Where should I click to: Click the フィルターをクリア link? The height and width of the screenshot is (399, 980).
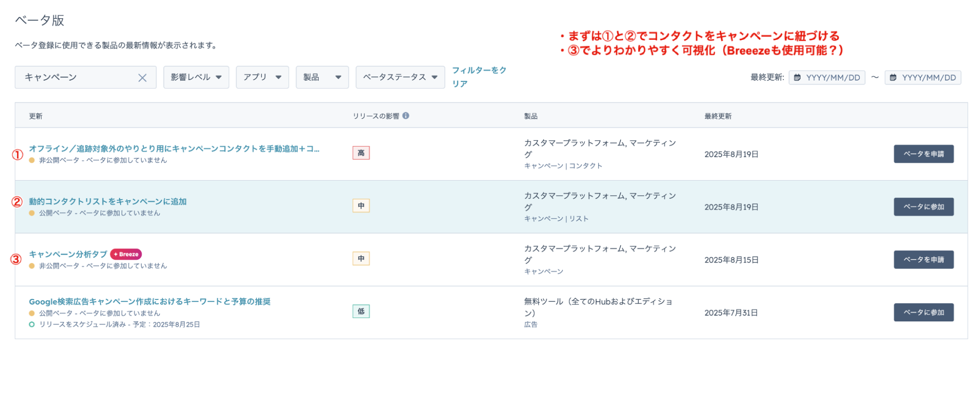(478, 77)
